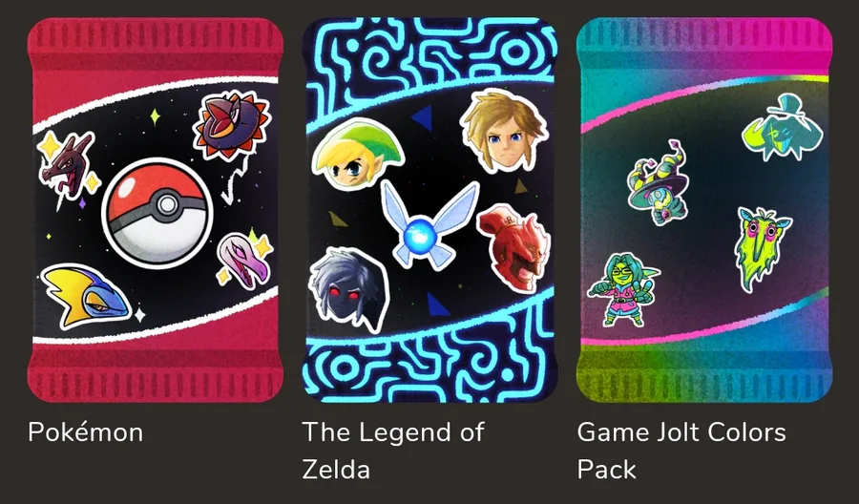Image resolution: width=859 pixels, height=504 pixels.
Task: Select the crimson Pokémon pack card top edge
Action: pyautogui.click(x=156, y=44)
